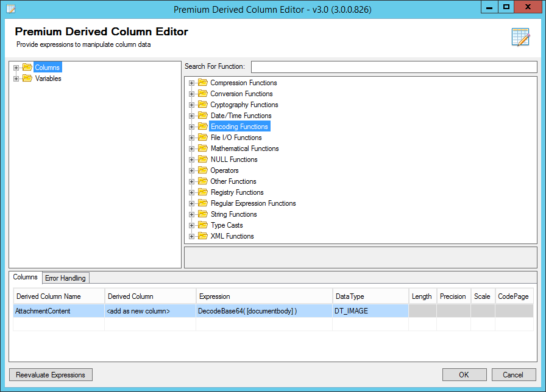Click the Derived Column header

tap(150, 296)
